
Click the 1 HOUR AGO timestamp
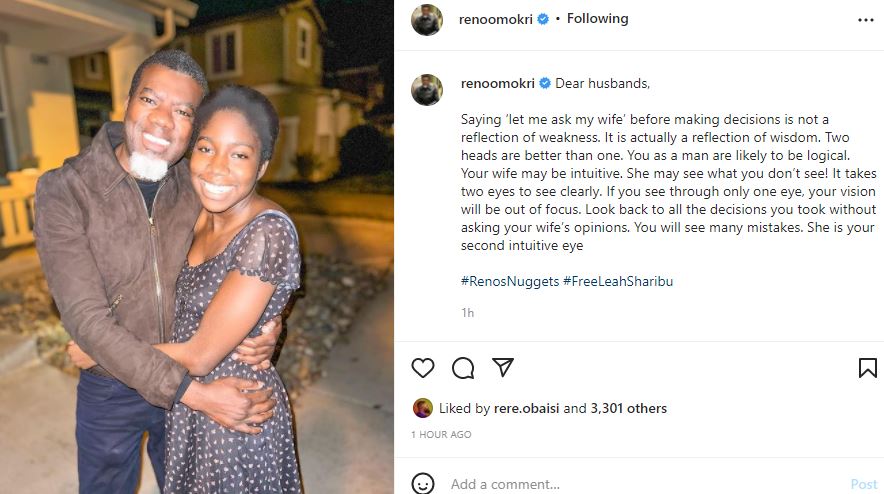(x=441, y=435)
